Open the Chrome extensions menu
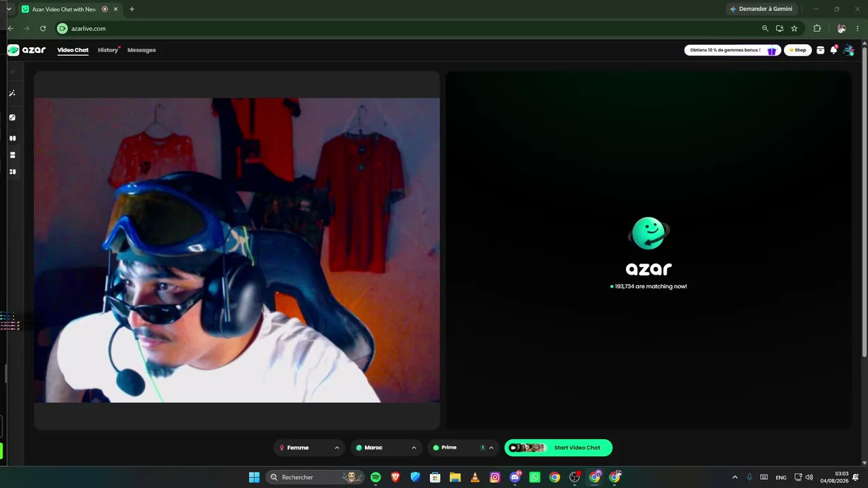 [x=817, y=28]
